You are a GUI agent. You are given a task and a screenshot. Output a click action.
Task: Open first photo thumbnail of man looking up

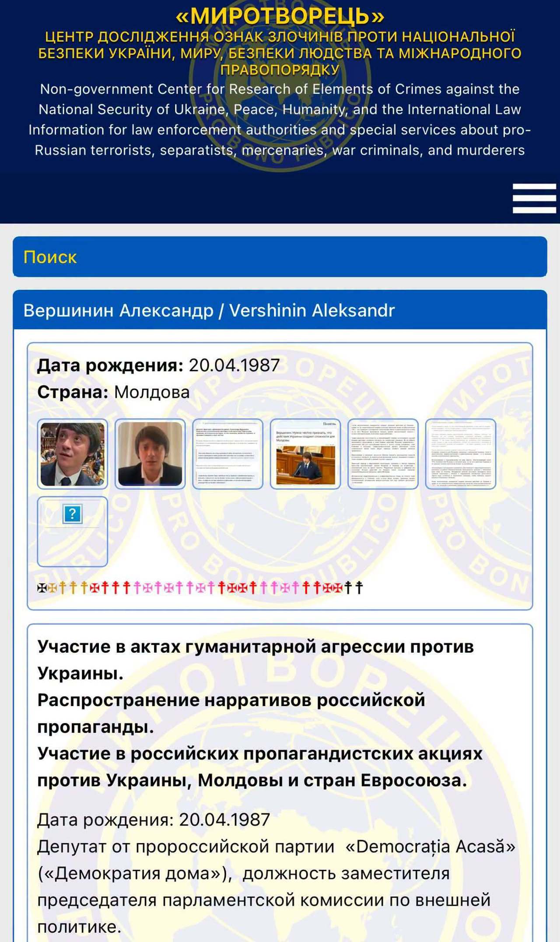point(73,454)
